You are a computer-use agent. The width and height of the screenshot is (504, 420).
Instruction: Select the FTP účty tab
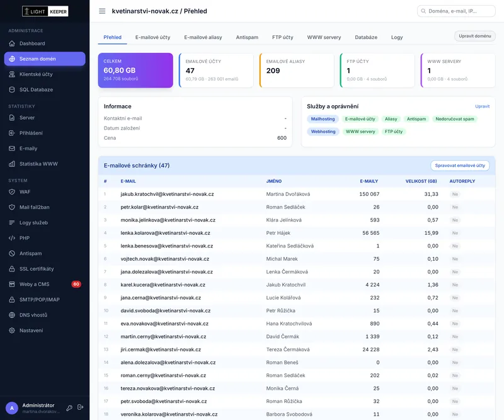282,37
